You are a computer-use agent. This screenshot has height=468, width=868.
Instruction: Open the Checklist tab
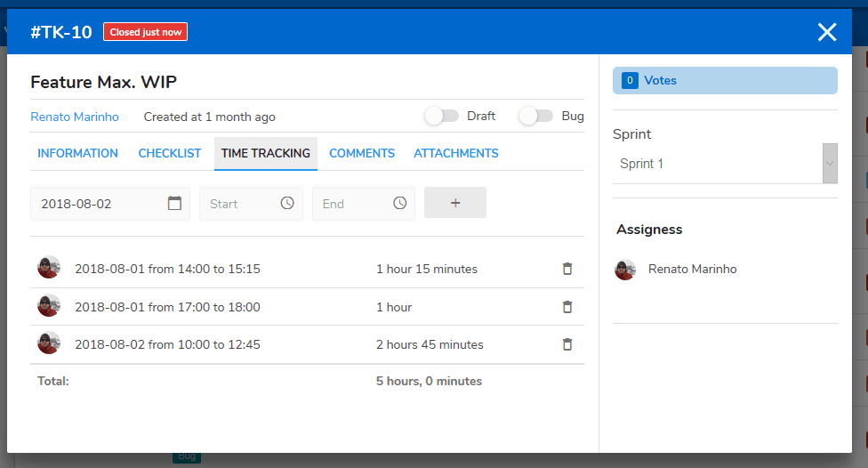pos(170,154)
